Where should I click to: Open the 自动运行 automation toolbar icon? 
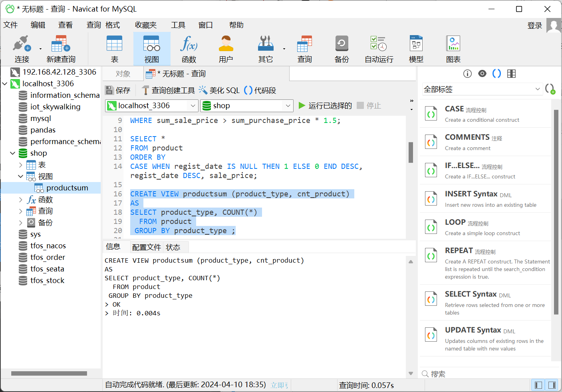point(379,49)
